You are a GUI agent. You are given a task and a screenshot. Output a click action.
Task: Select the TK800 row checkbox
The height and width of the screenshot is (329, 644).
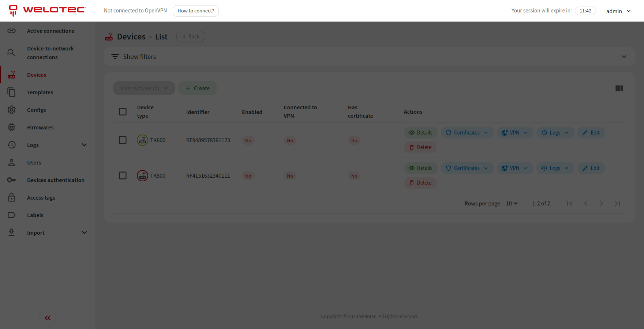123,176
